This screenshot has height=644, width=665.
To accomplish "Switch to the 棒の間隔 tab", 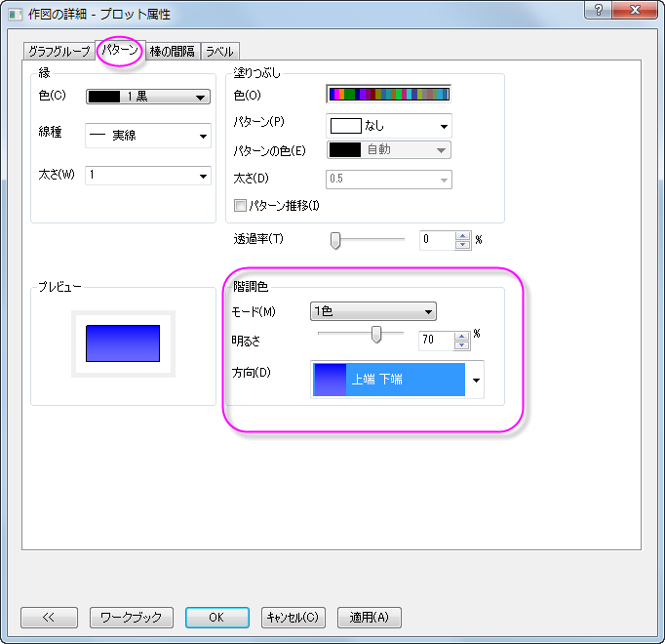I will 173,52.
